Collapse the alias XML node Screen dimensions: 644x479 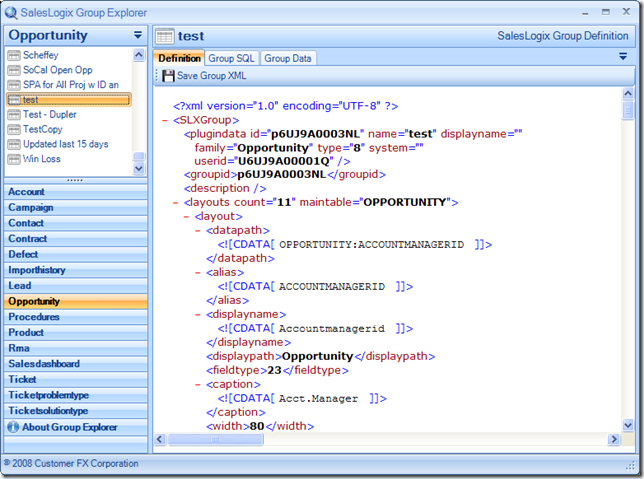pos(198,272)
